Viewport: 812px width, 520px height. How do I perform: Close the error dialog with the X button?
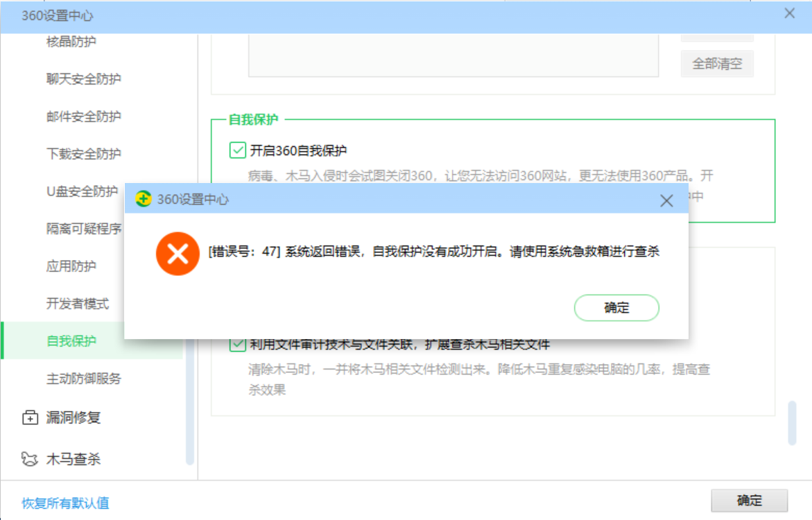pos(666,200)
